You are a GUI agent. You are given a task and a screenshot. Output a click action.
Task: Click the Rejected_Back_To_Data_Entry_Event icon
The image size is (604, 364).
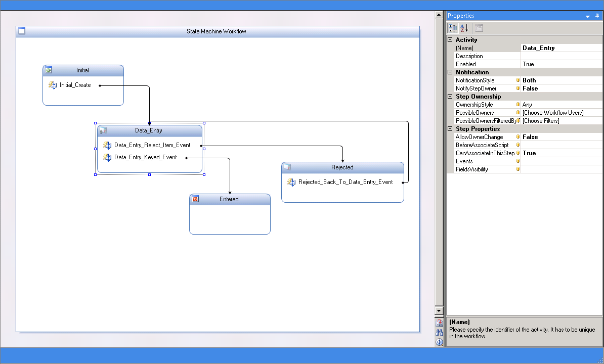click(x=291, y=182)
